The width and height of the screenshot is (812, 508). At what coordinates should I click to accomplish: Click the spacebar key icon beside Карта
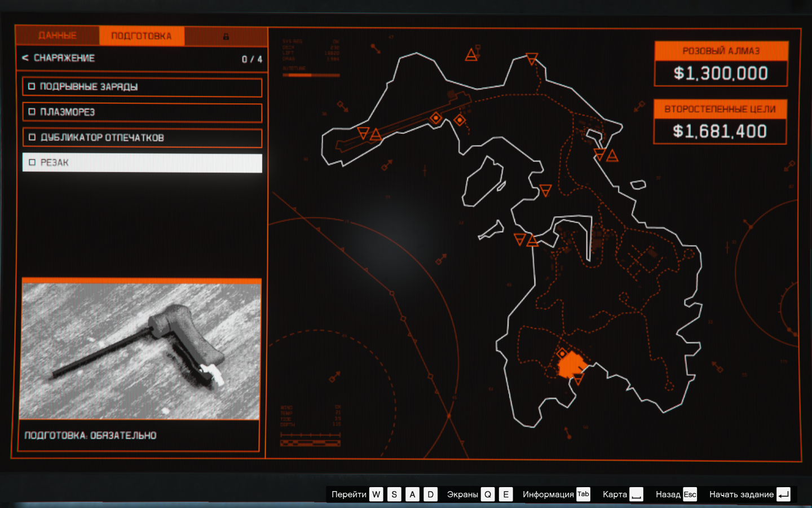[x=637, y=494]
